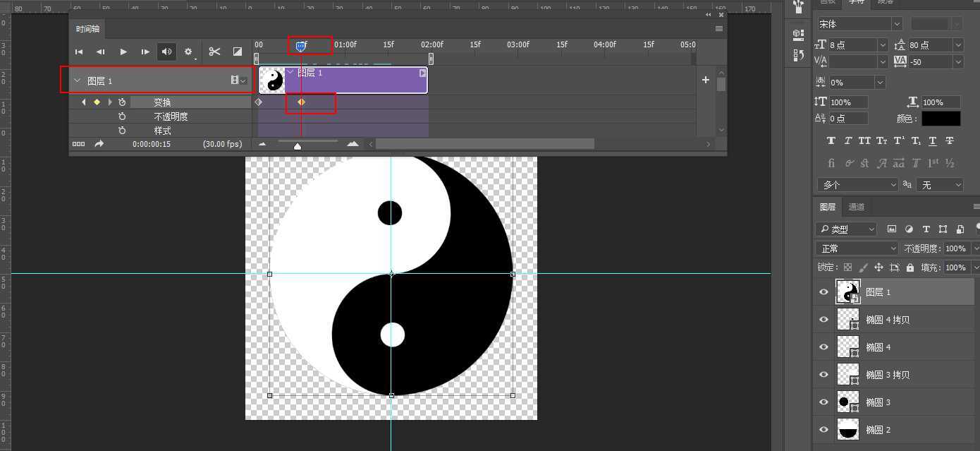Open the timeline settings gear icon

tap(188, 51)
